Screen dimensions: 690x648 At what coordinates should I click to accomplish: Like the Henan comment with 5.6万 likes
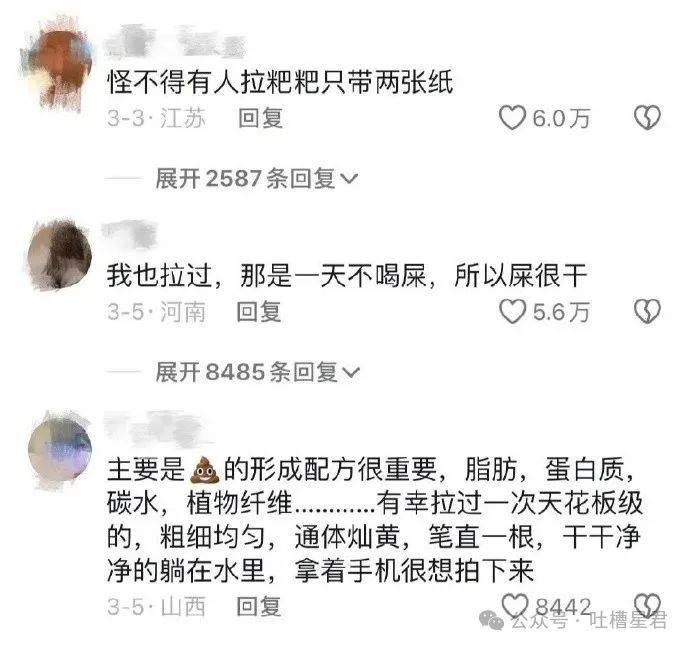[x=512, y=312]
